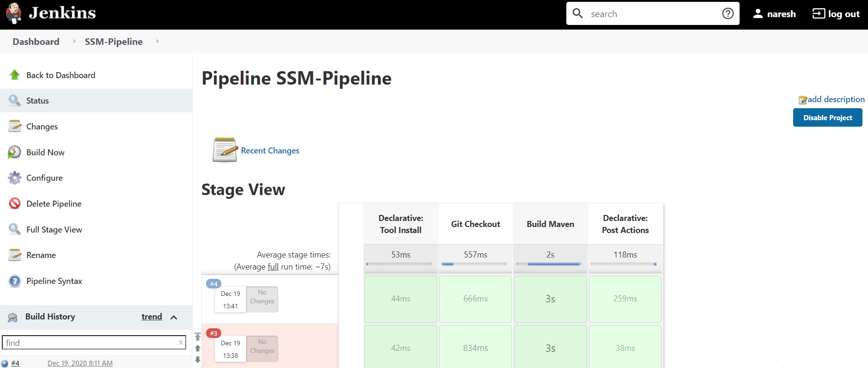The image size is (868, 368).
Task: Clear the find field with the x
Action: [181, 343]
